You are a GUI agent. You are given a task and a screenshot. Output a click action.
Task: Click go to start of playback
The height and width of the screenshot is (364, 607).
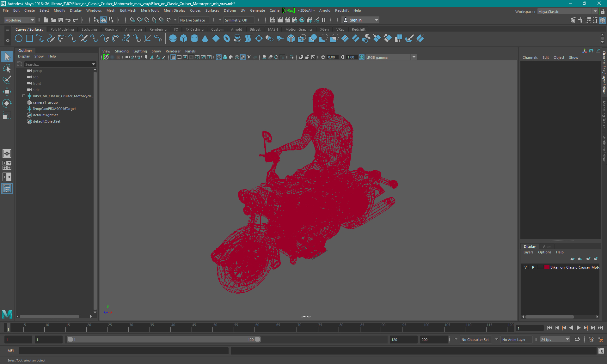pos(549,328)
